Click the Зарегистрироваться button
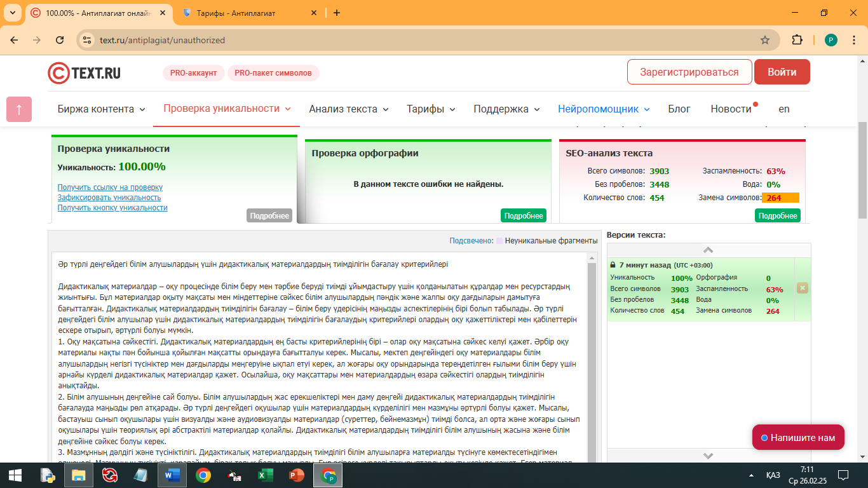This screenshot has height=488, width=868. pos(689,72)
